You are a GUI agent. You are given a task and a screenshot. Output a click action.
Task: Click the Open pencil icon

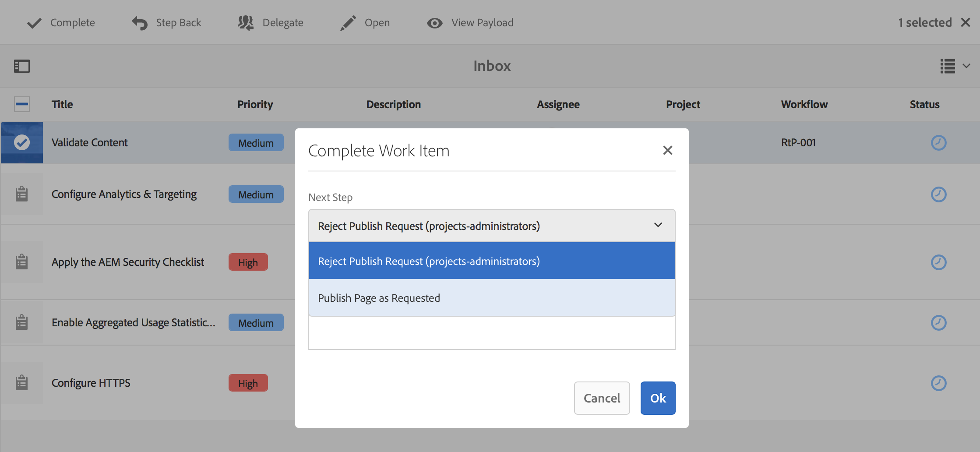pos(348,23)
